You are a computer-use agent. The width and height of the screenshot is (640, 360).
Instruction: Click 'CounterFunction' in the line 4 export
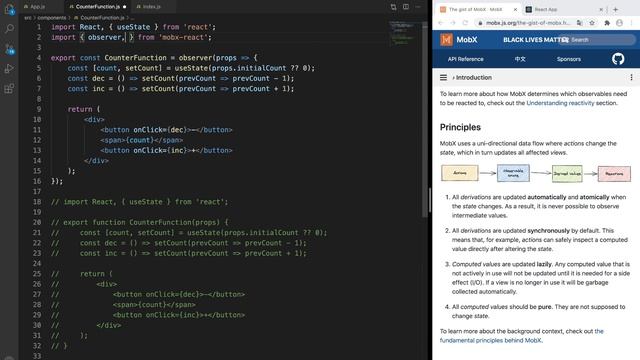136,58
